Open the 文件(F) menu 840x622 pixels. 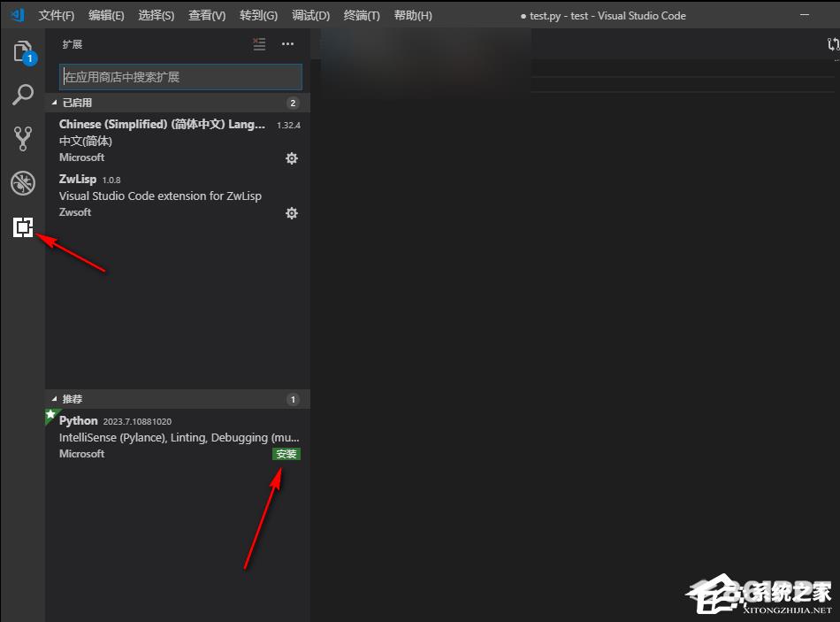(57, 16)
